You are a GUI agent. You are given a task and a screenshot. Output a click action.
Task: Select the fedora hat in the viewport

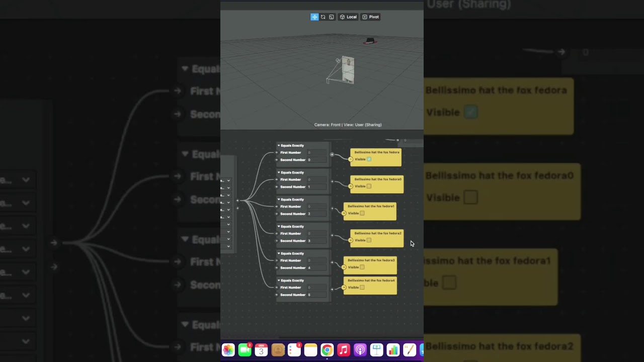pos(370,41)
